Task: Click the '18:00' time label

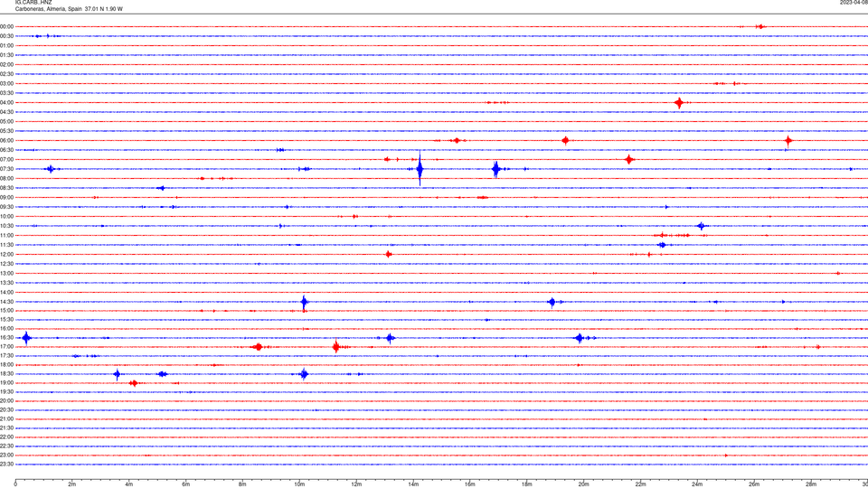Action: [x=6, y=364]
